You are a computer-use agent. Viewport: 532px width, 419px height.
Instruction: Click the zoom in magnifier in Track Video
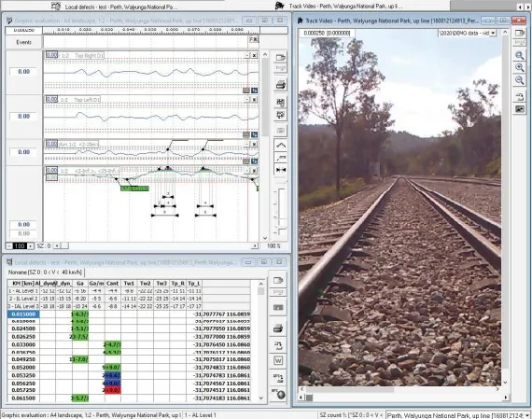(520, 67)
